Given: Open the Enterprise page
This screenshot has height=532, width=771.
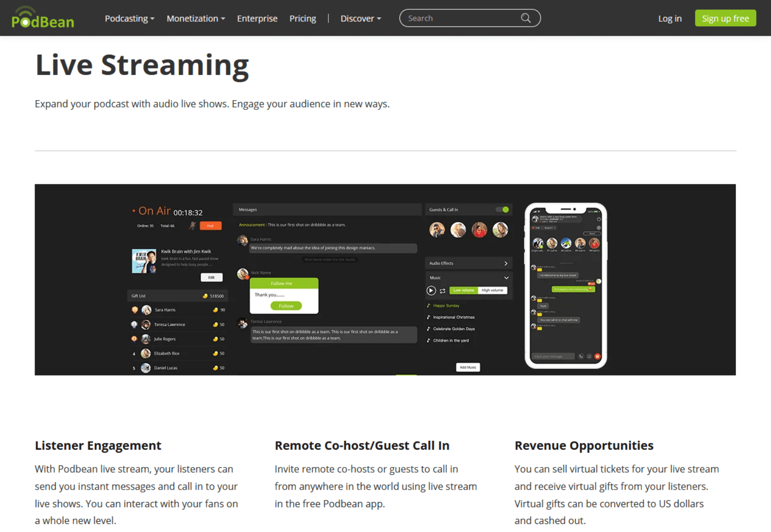Looking at the screenshot, I should coord(257,18).
